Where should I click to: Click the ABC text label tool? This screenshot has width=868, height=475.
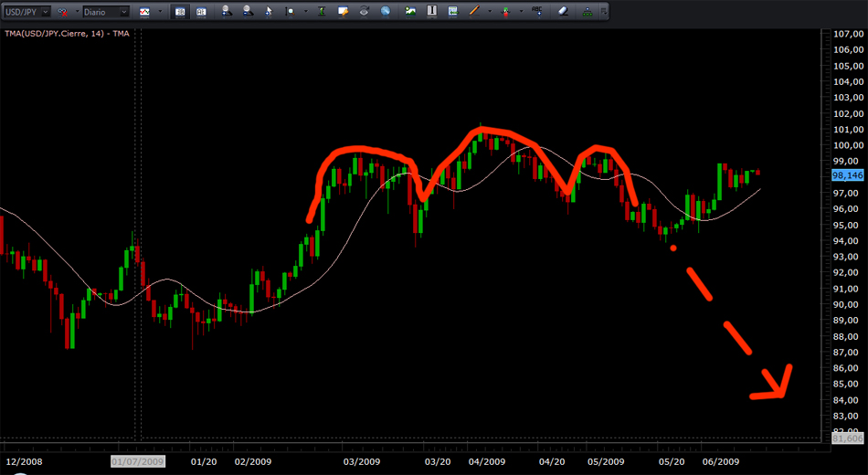537,13
